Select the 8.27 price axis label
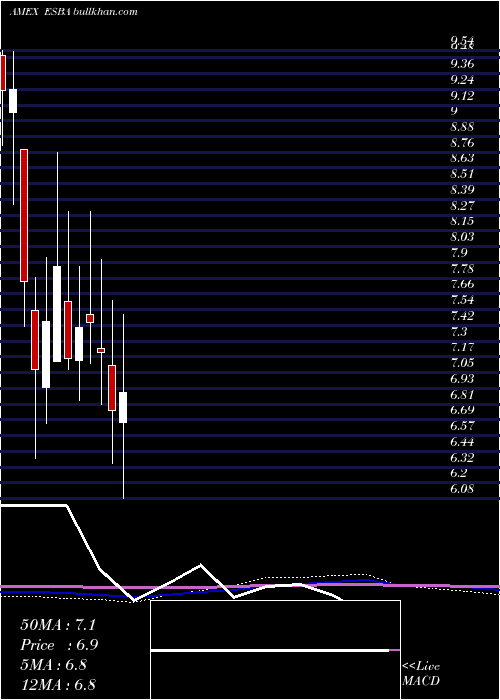The image size is (500, 700). click(x=462, y=206)
